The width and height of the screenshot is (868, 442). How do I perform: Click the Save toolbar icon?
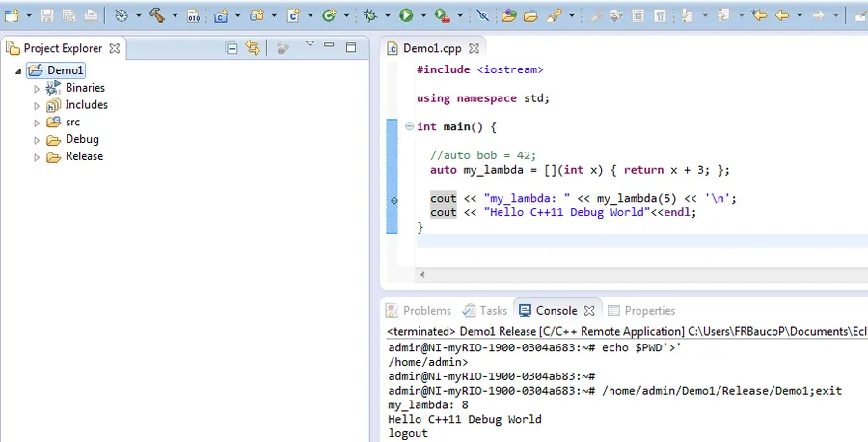pos(47,15)
